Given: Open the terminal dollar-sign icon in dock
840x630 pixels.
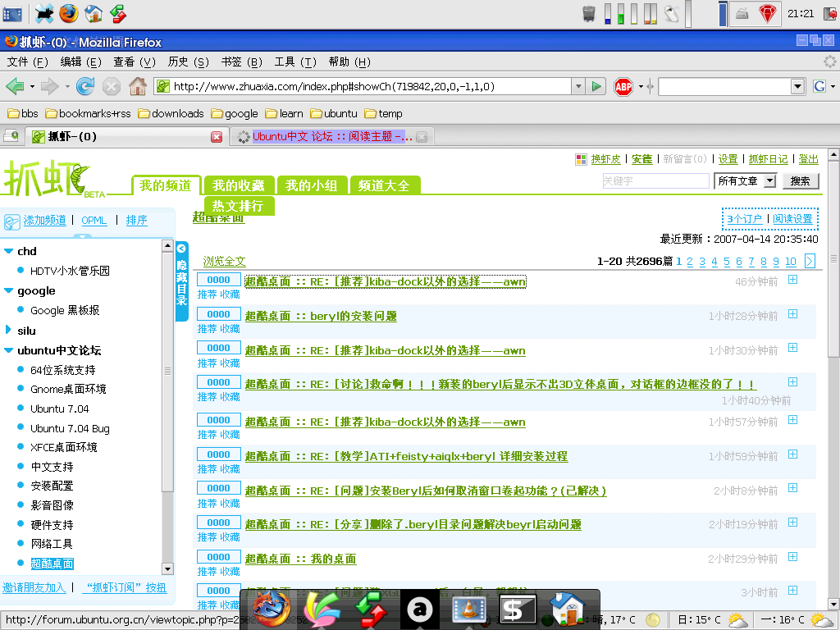Looking at the screenshot, I should 518,609.
